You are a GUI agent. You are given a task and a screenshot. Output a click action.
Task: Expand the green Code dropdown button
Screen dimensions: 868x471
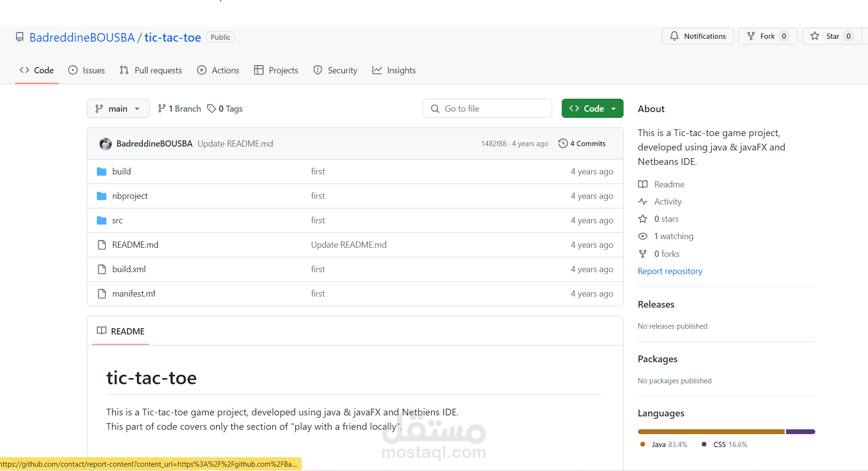[592, 109]
